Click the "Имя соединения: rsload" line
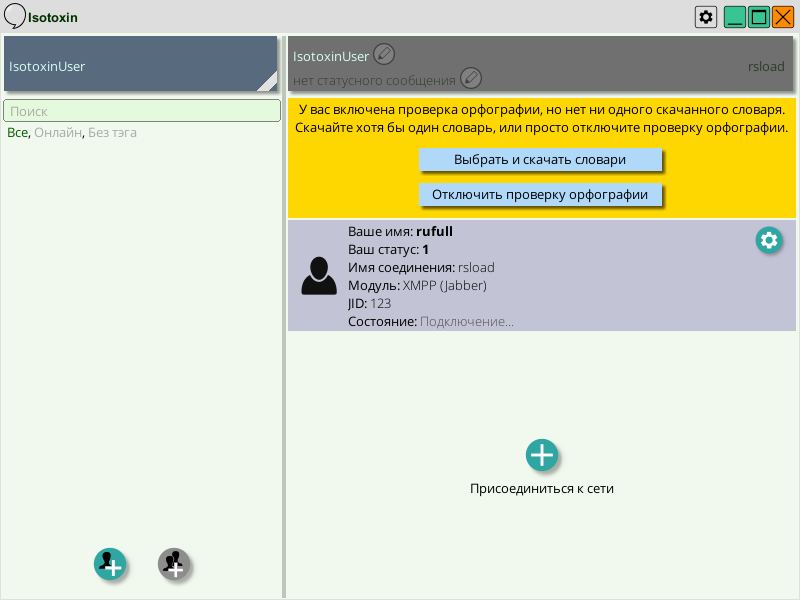 click(x=421, y=267)
